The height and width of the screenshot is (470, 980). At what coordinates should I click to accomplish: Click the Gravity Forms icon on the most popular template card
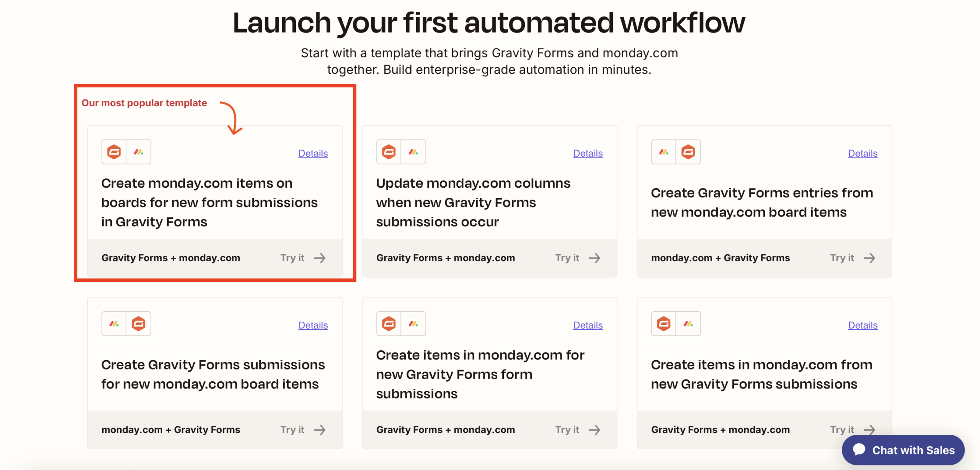pos(113,152)
